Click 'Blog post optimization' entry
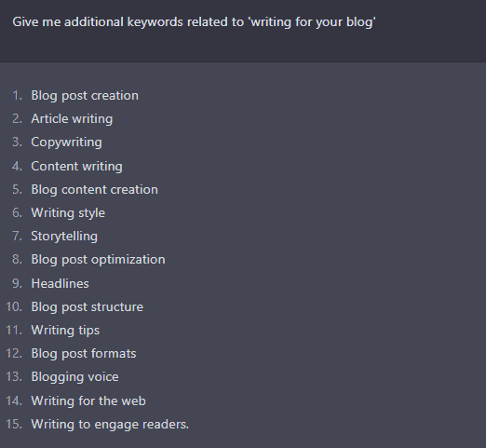 click(98, 260)
